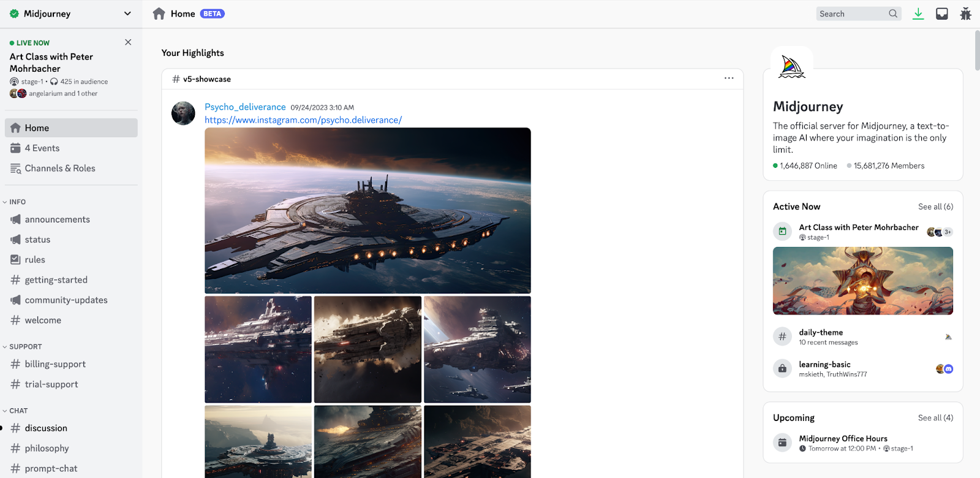This screenshot has width=980, height=478.
Task: Open the Art Class stage preview image
Action: [x=863, y=281]
